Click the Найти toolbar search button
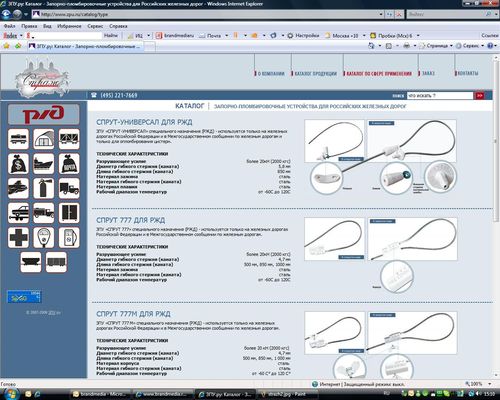500x400 pixels. 111,35
